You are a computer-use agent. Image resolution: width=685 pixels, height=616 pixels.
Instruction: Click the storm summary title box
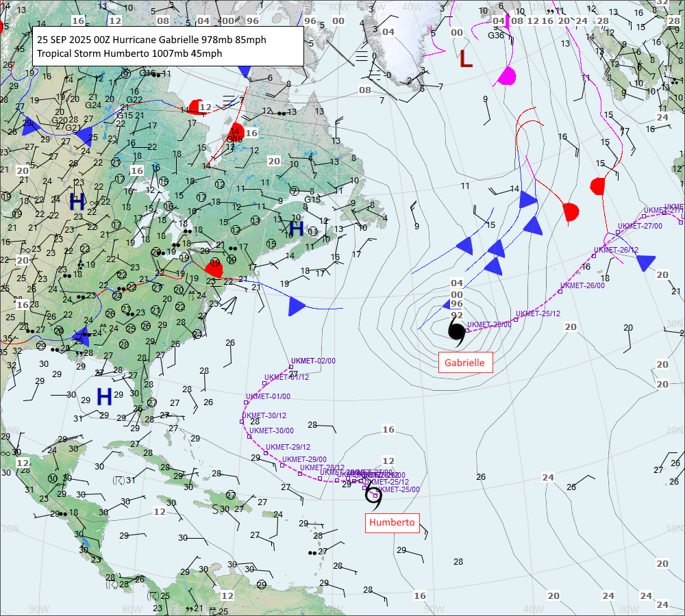point(168,47)
